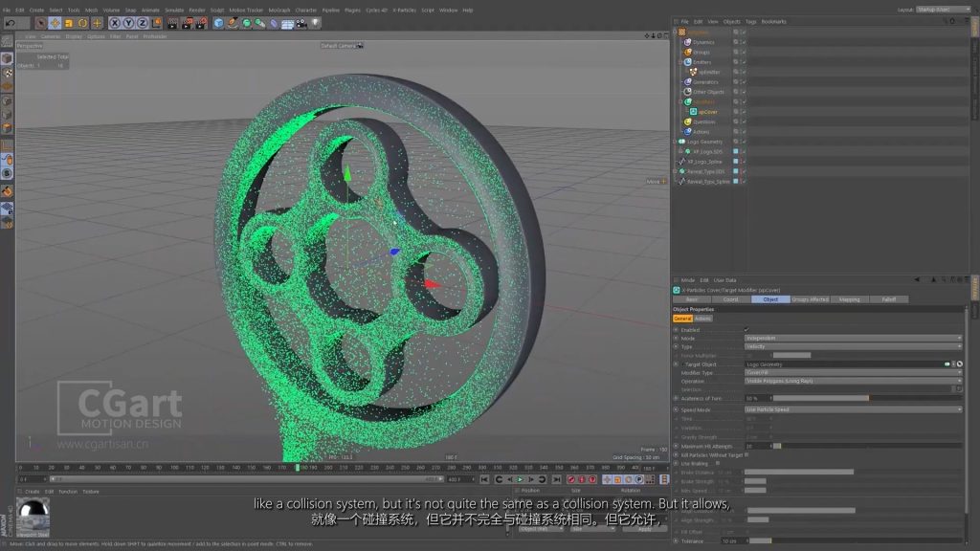Open Edit Render Settings icon
The height and width of the screenshot is (551, 980).
tap(201, 23)
